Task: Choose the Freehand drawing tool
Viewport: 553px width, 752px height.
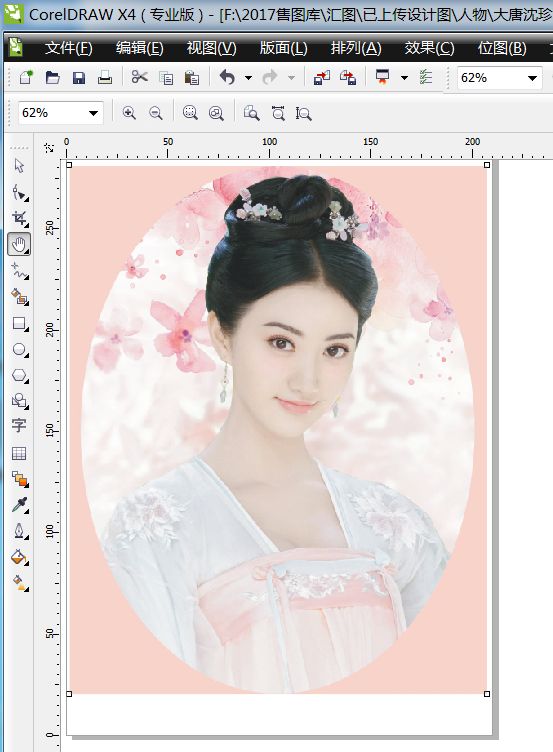Action: point(19,271)
